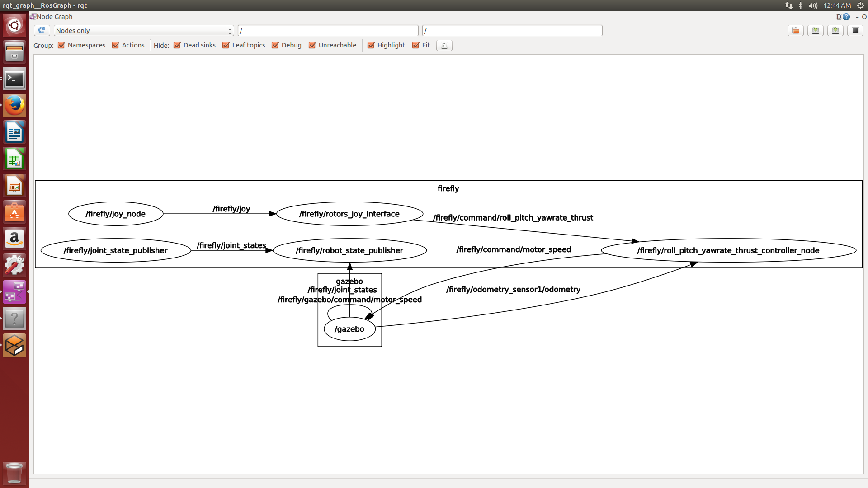The image size is (868, 488).
Task: Open the session gear menu in top panel
Action: coord(861,5)
